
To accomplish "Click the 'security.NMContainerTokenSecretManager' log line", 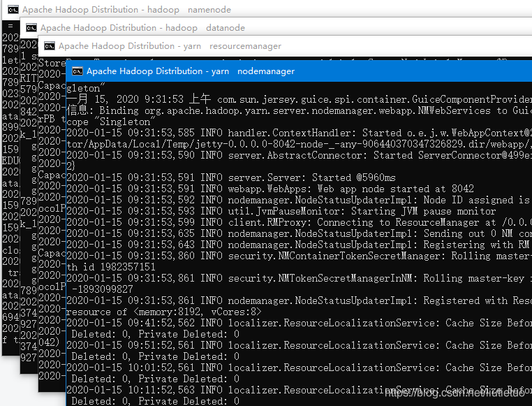I will [x=300, y=256].
